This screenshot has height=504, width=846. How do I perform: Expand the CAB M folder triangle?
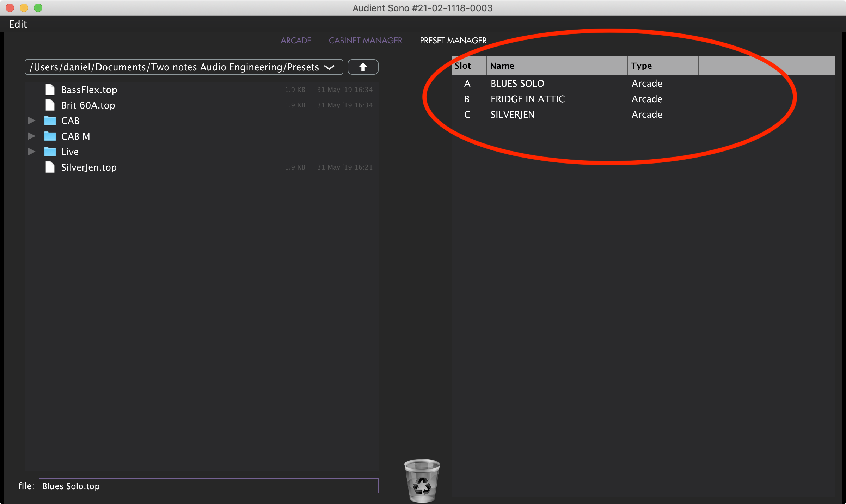coord(31,136)
